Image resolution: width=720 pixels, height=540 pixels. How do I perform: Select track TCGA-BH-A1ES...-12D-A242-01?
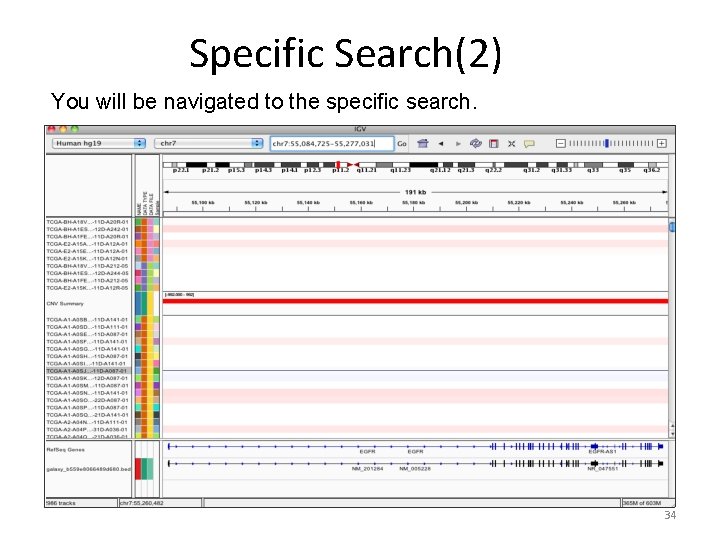pyautogui.click(x=87, y=229)
